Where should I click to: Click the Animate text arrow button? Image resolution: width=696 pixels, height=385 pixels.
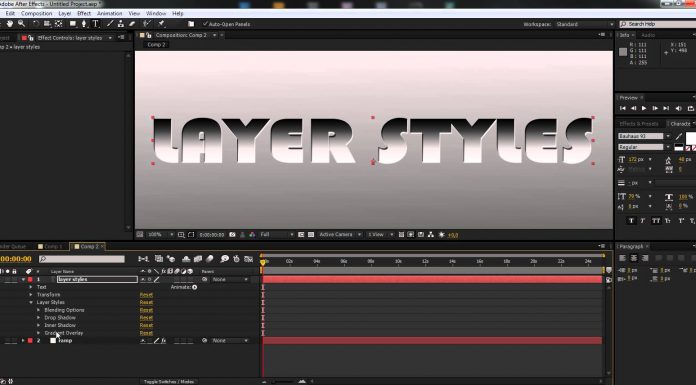pyautogui.click(x=194, y=287)
